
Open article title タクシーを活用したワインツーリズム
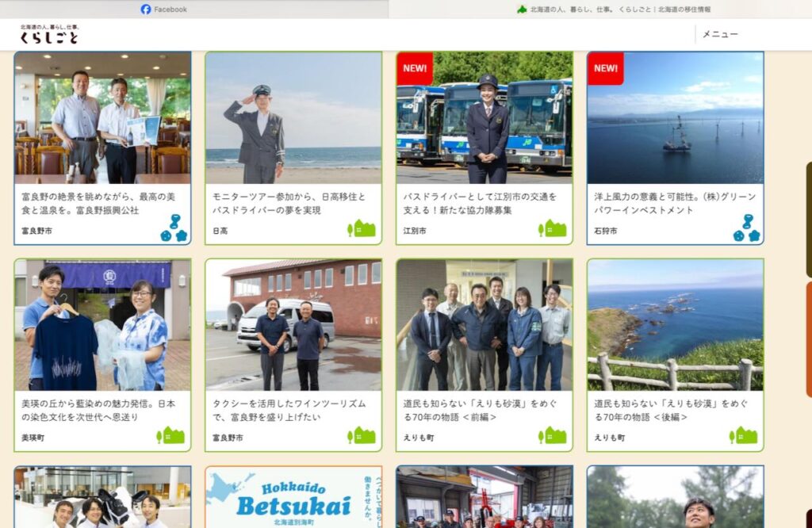coord(293,410)
